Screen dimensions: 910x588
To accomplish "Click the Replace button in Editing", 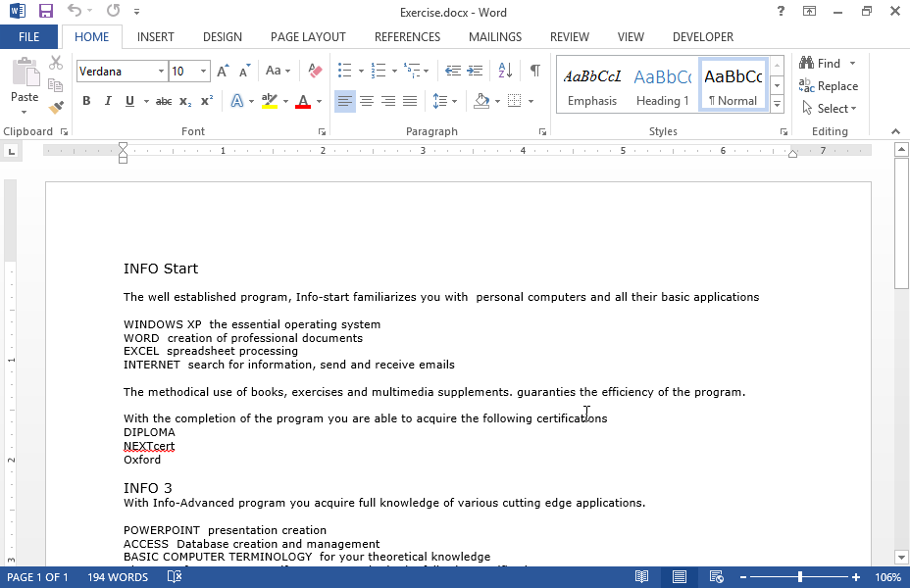I will pyautogui.click(x=829, y=86).
